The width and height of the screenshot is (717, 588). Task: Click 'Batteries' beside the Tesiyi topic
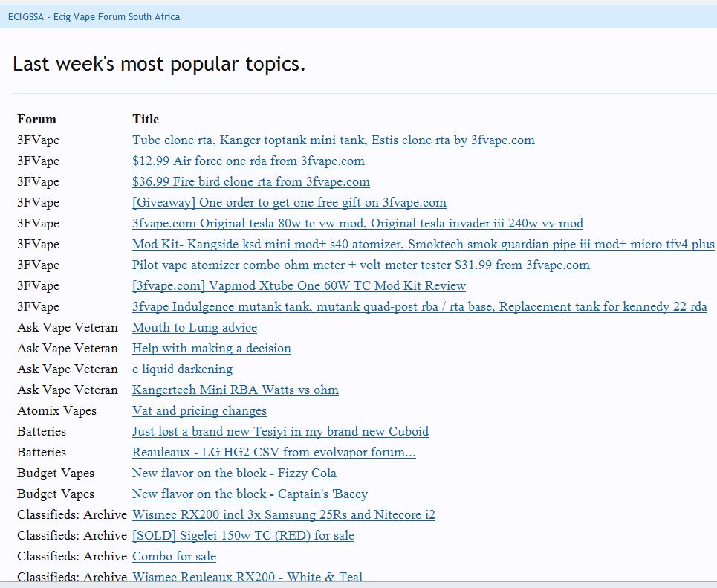click(x=42, y=431)
